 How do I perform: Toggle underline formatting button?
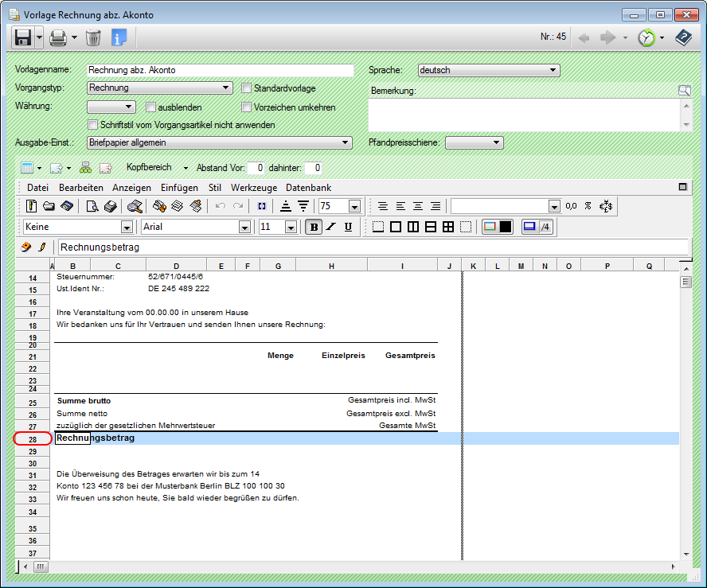tap(349, 227)
